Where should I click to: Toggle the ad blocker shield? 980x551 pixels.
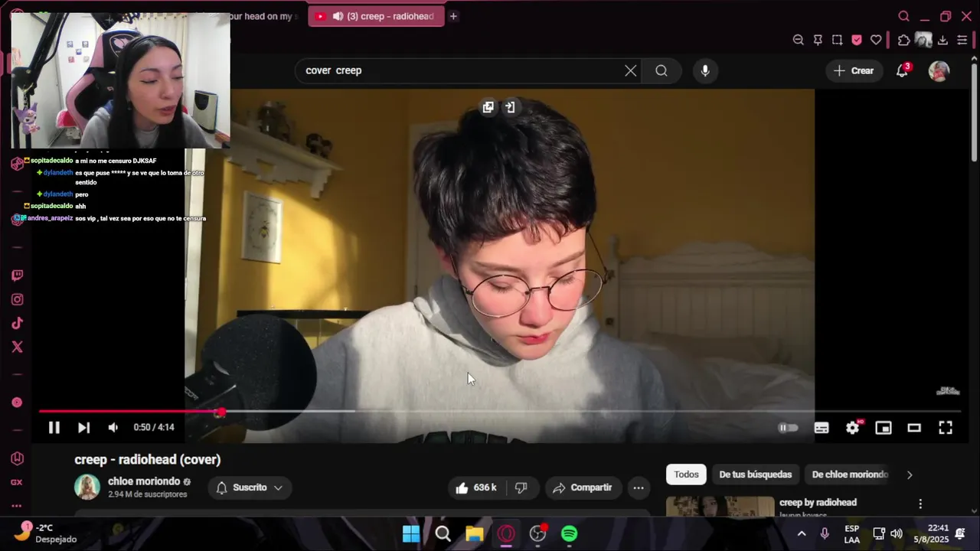[857, 40]
